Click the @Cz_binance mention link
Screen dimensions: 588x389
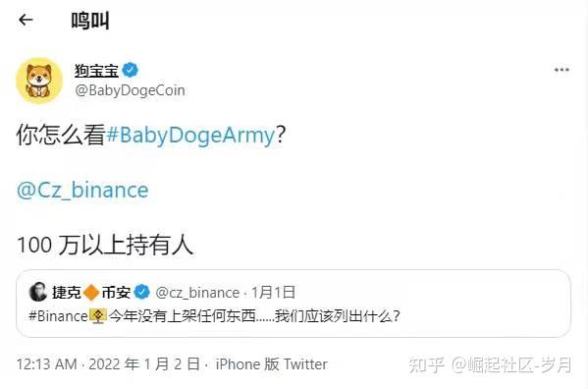pyautogui.click(x=82, y=190)
